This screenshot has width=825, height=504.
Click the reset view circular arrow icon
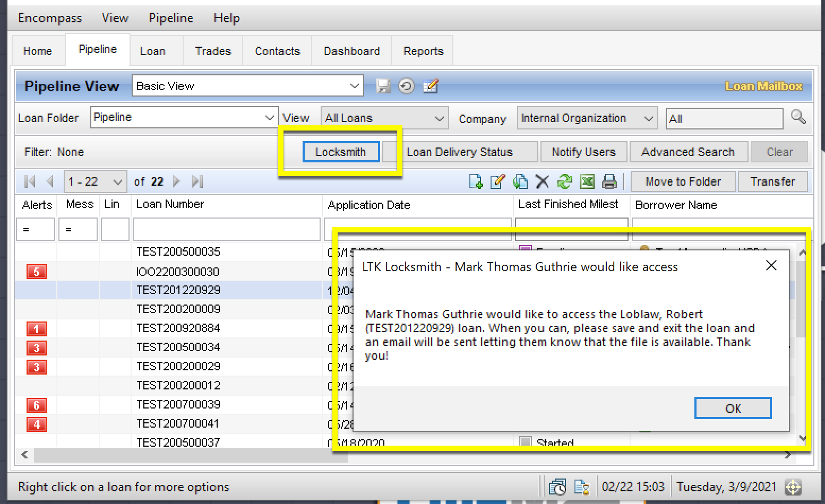click(407, 86)
